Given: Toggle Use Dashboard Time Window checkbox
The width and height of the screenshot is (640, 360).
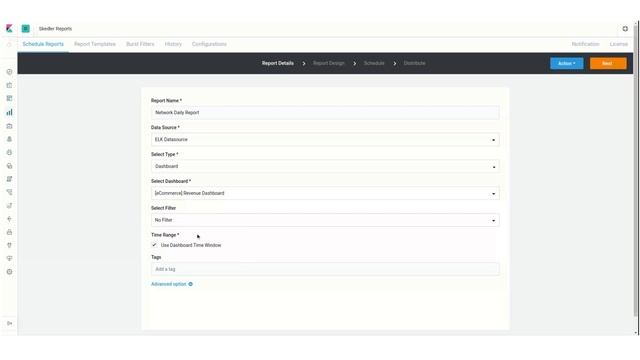Looking at the screenshot, I should 154,245.
